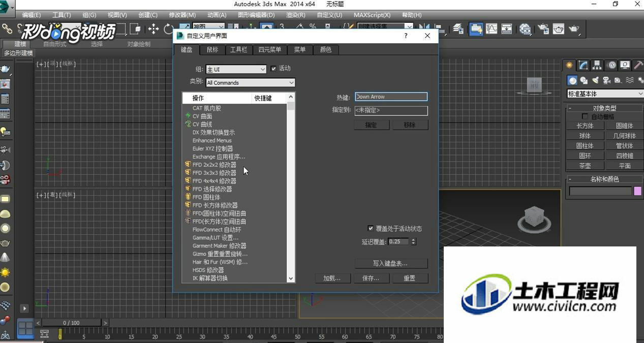
Task: Click the 保存... (Save) button
Action: [371, 278]
